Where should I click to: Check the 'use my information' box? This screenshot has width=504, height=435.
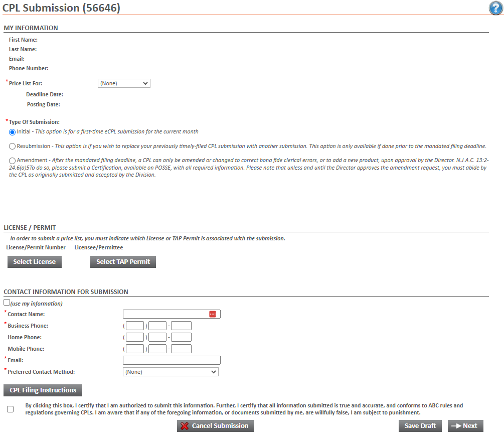click(7, 303)
